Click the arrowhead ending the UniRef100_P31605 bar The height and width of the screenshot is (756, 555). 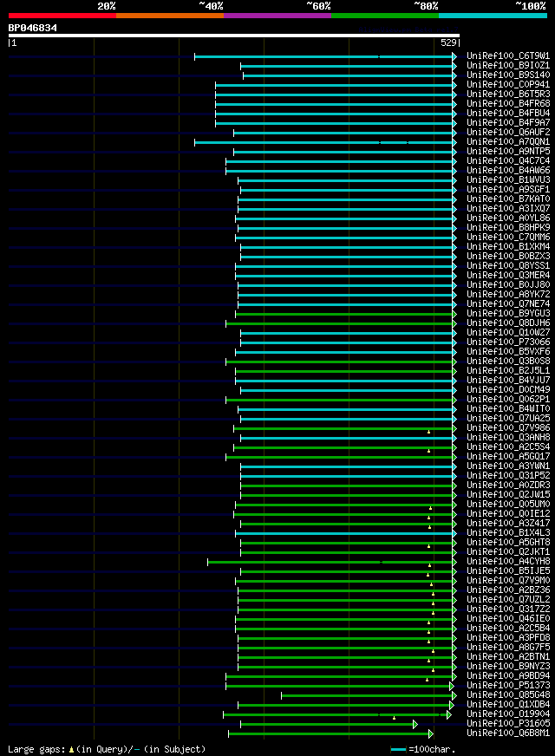click(415, 724)
